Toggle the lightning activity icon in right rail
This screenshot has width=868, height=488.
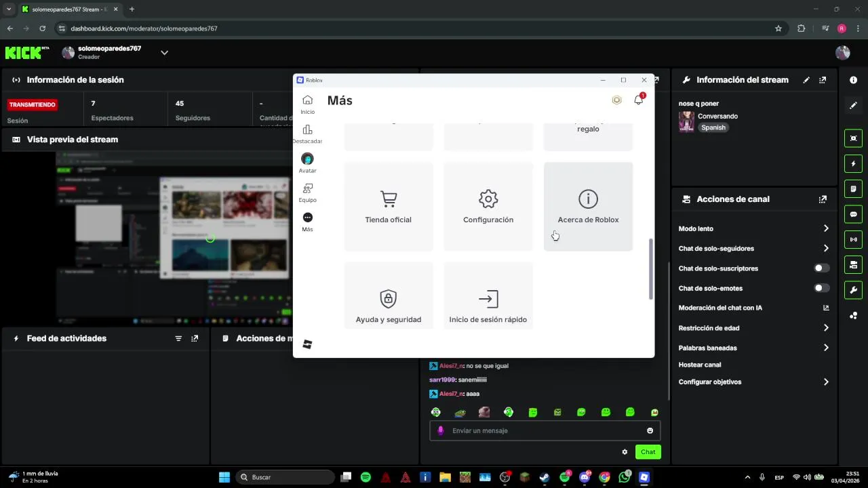click(853, 163)
